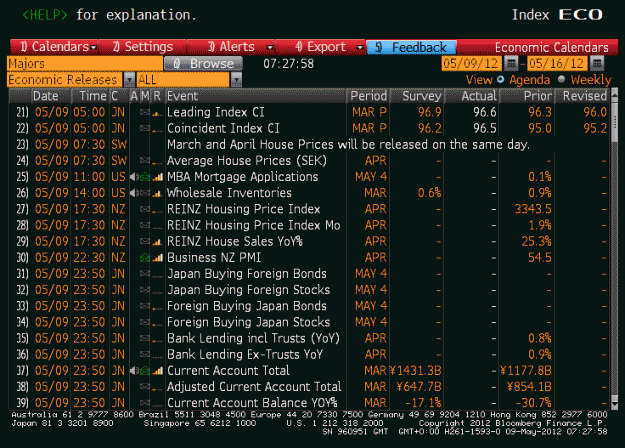The width and height of the screenshot is (625, 448).
Task: Click the envelope icon for Leading Index CI
Action: point(145,112)
